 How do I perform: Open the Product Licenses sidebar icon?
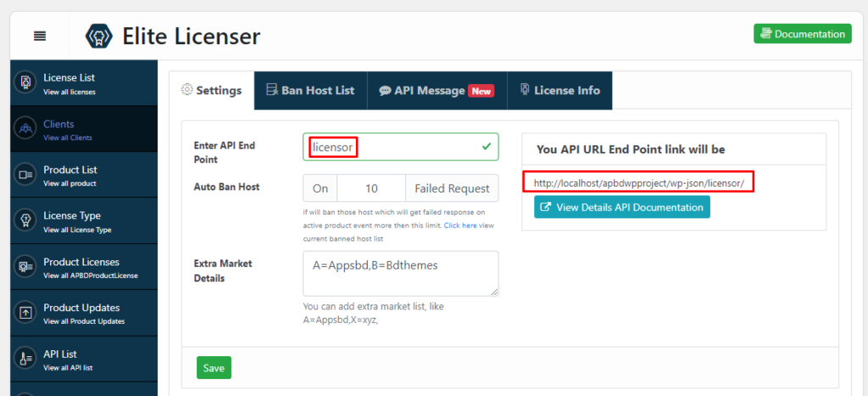[x=25, y=267]
